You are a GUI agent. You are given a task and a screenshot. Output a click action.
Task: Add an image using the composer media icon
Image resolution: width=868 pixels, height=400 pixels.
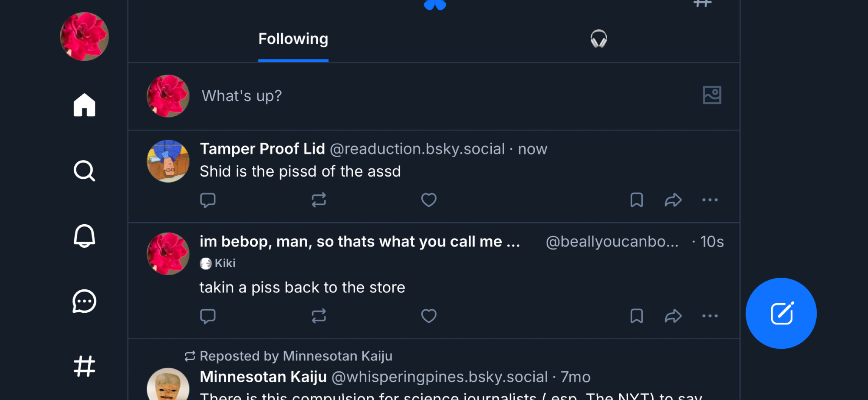click(712, 95)
